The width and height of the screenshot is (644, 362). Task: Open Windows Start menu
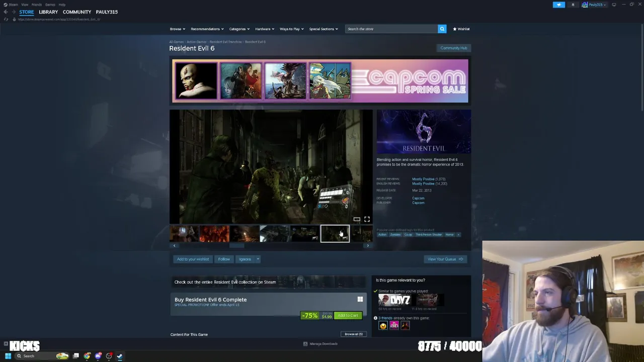(x=8, y=356)
